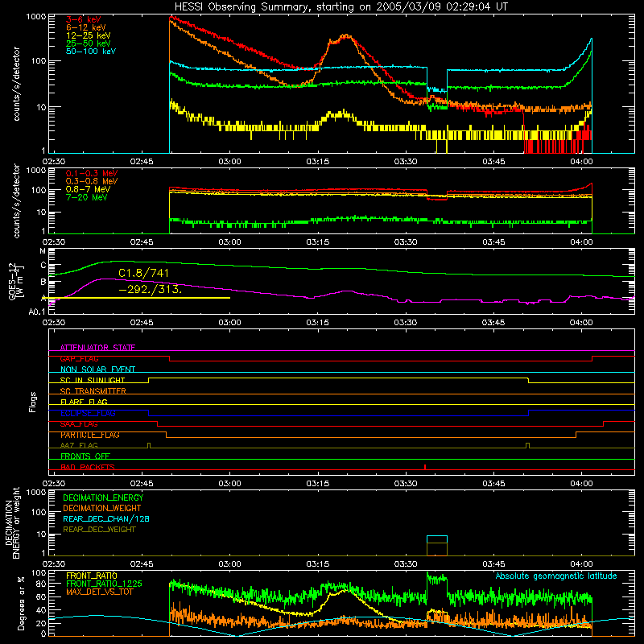Click the DECIMATION_WEIGHT legend entry
This screenshot has width=644, height=644.
coord(102,508)
